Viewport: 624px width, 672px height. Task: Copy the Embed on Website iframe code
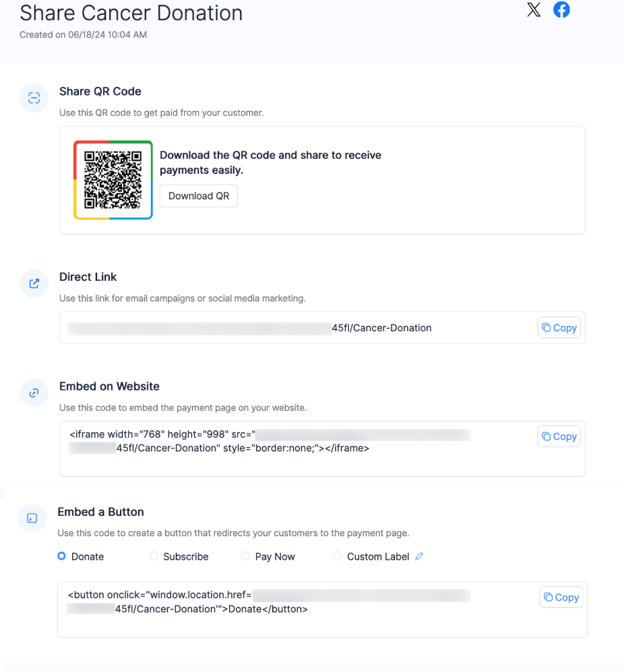click(559, 436)
